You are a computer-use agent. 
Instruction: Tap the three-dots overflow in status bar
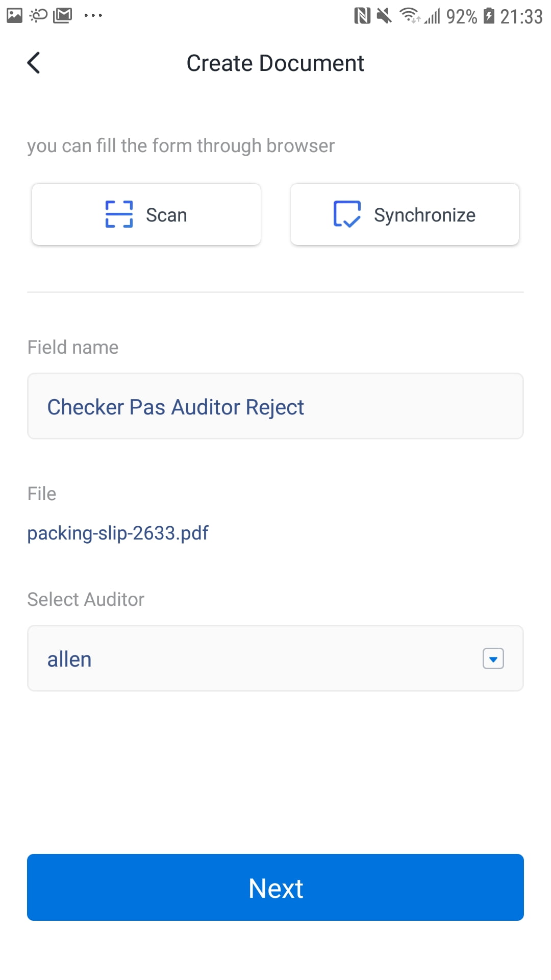pyautogui.click(x=93, y=16)
